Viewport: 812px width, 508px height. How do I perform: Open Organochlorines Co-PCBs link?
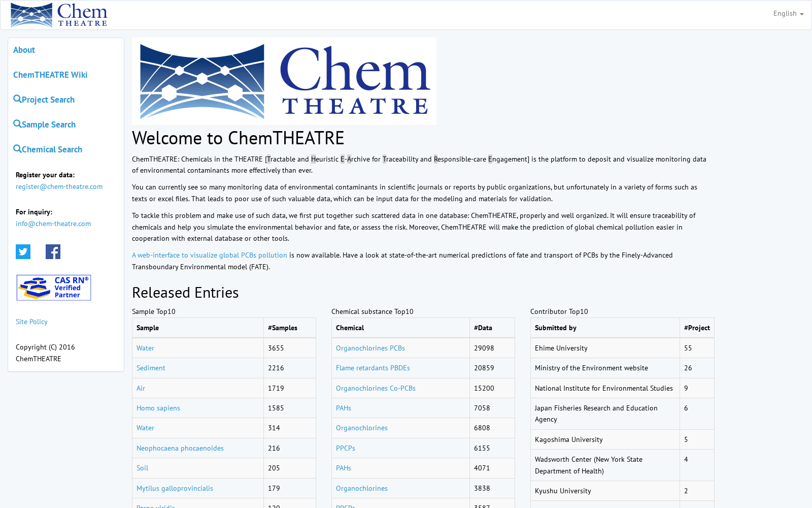tap(376, 388)
